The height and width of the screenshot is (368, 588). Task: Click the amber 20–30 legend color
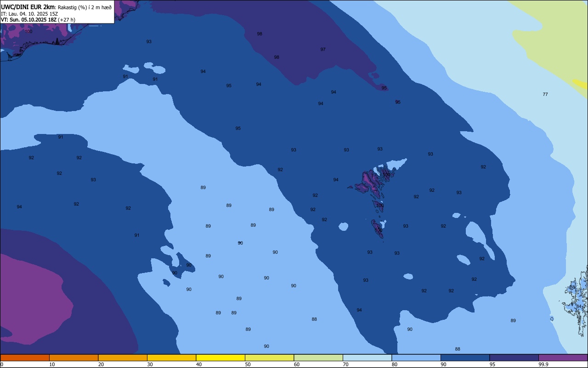click(x=123, y=357)
